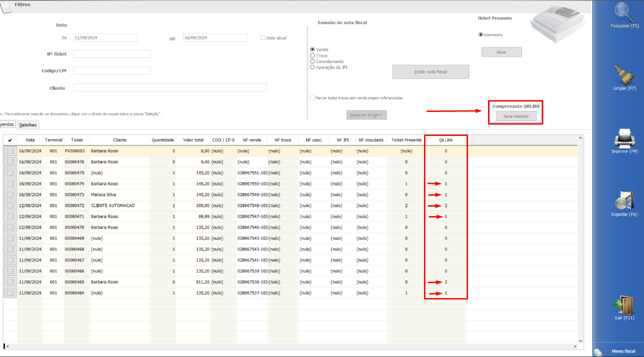Tick selection box for ticket 00000474

(10, 183)
